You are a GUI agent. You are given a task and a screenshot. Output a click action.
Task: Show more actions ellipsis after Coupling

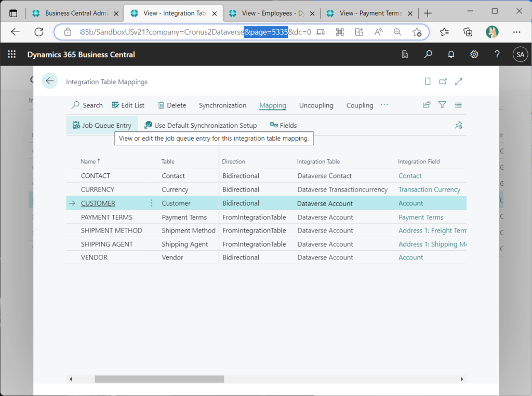(384, 105)
